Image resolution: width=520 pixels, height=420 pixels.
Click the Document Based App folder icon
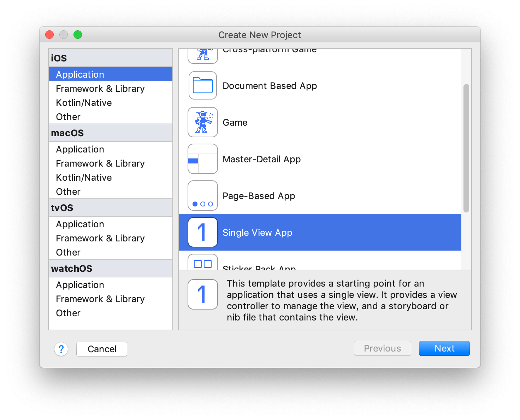tap(203, 85)
